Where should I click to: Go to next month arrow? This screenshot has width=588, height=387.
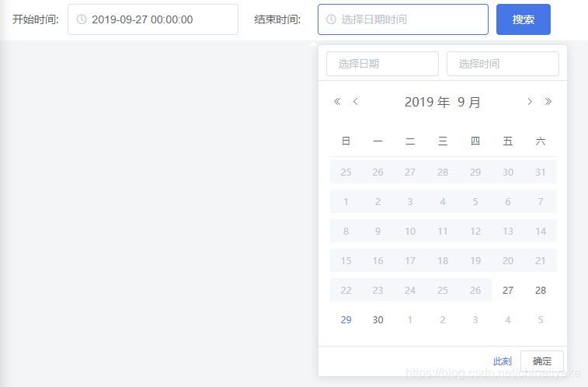pos(530,102)
